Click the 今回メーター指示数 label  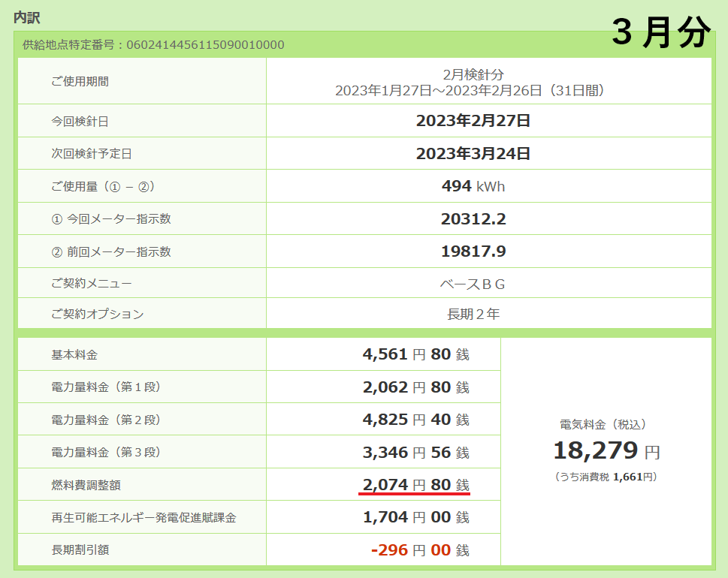click(111, 219)
